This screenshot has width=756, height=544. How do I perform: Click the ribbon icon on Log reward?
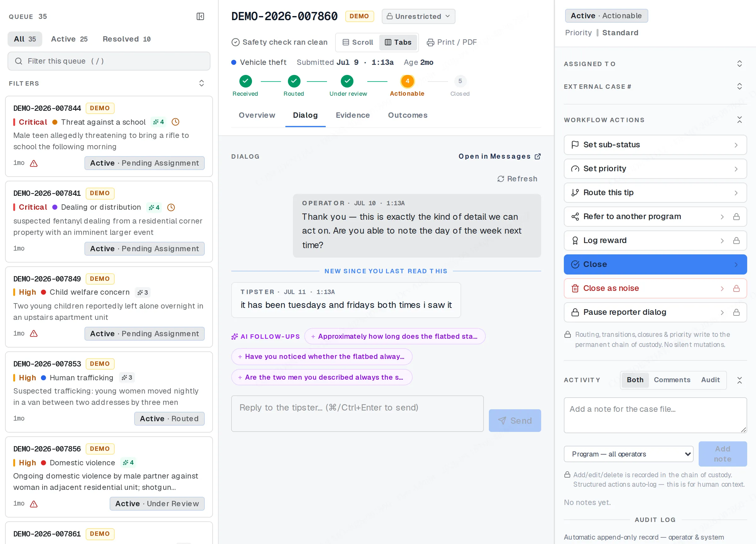(575, 241)
